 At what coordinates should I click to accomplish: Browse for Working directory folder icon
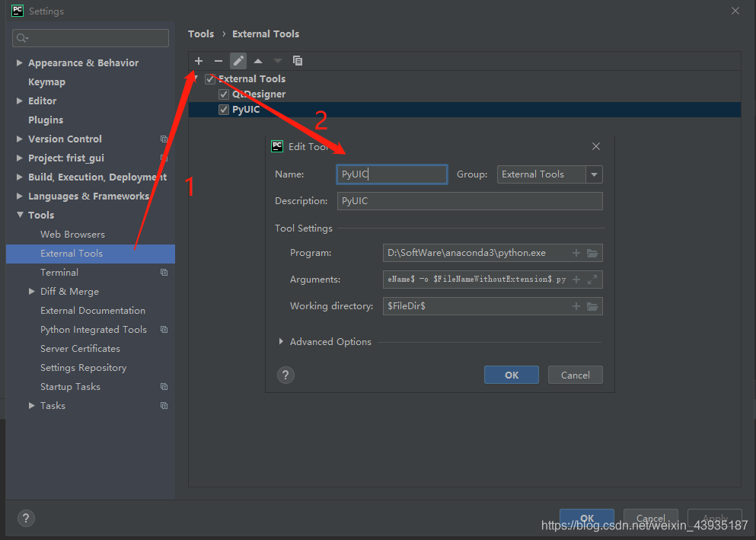(592, 306)
